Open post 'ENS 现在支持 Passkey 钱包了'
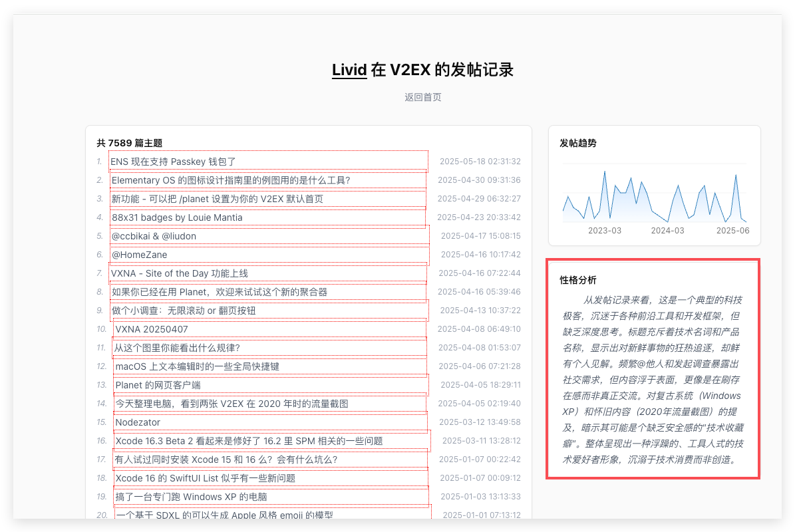This screenshot has width=795, height=532. click(x=174, y=162)
